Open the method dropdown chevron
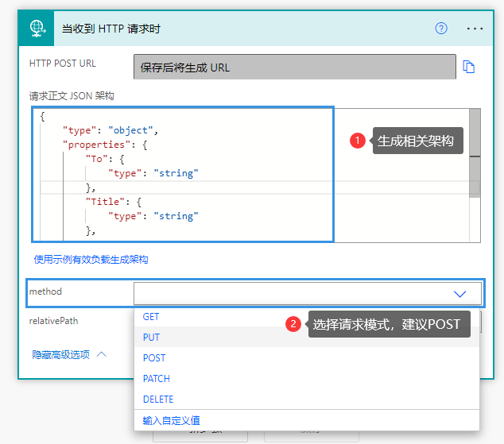Viewport: 504px width, 444px height. pyautogui.click(x=459, y=293)
